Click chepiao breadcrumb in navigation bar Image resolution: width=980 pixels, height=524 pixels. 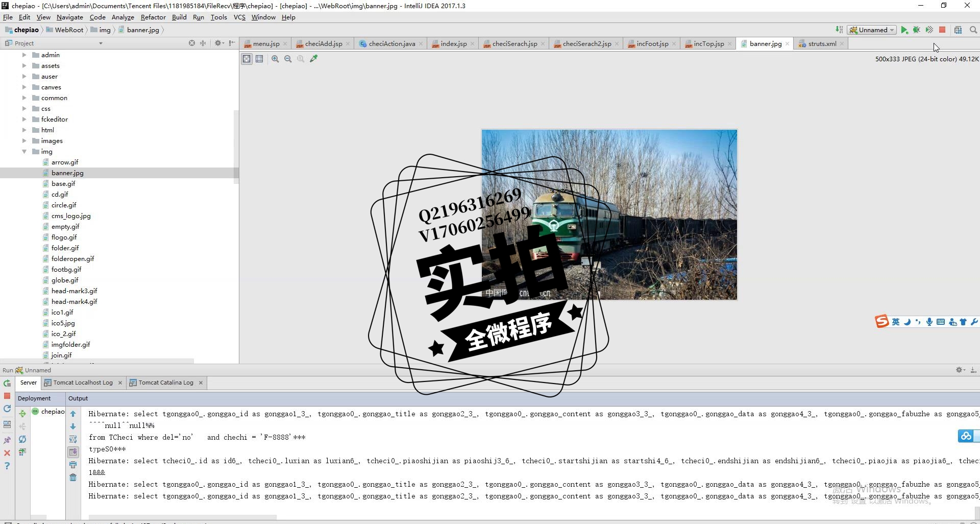22,30
